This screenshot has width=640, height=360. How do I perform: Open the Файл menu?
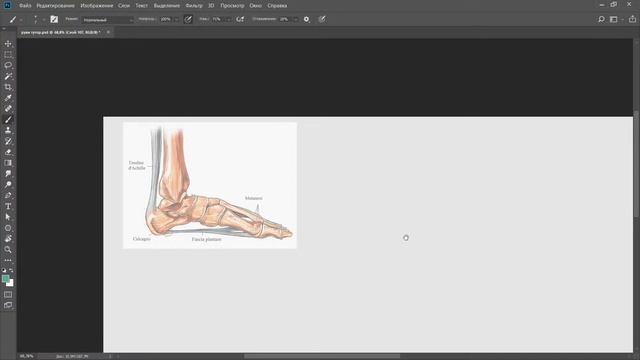pyautogui.click(x=25, y=6)
